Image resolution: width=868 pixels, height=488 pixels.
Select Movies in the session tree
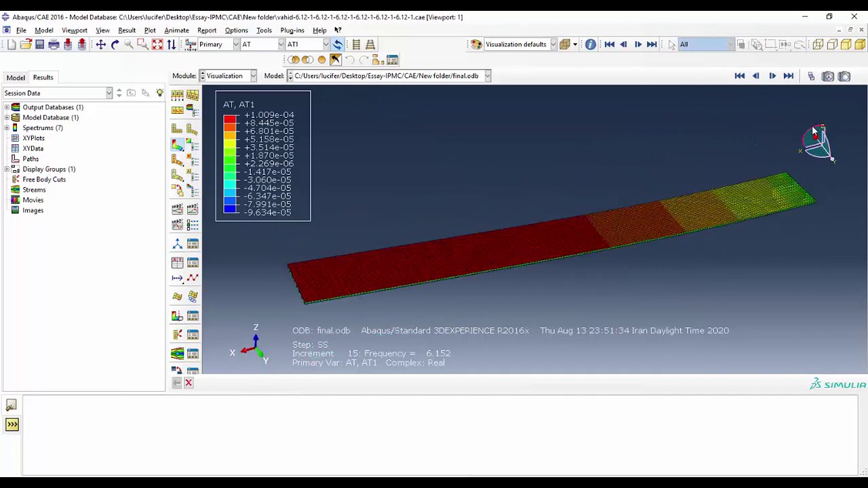pyautogui.click(x=33, y=200)
